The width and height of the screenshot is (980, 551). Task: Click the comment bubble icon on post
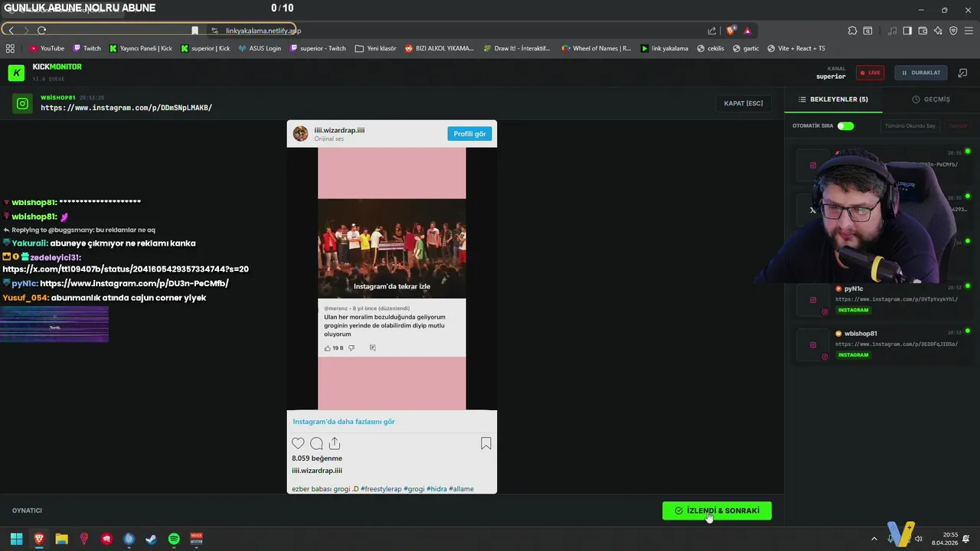(316, 443)
